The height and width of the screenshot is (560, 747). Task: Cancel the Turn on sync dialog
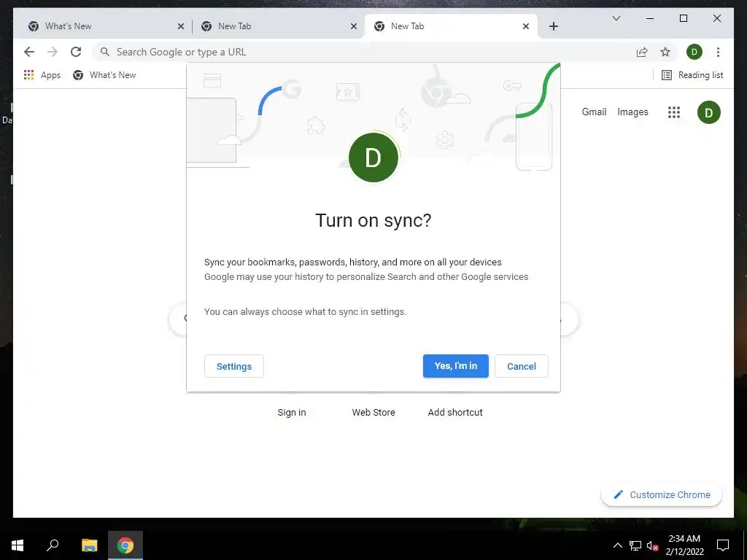click(522, 366)
